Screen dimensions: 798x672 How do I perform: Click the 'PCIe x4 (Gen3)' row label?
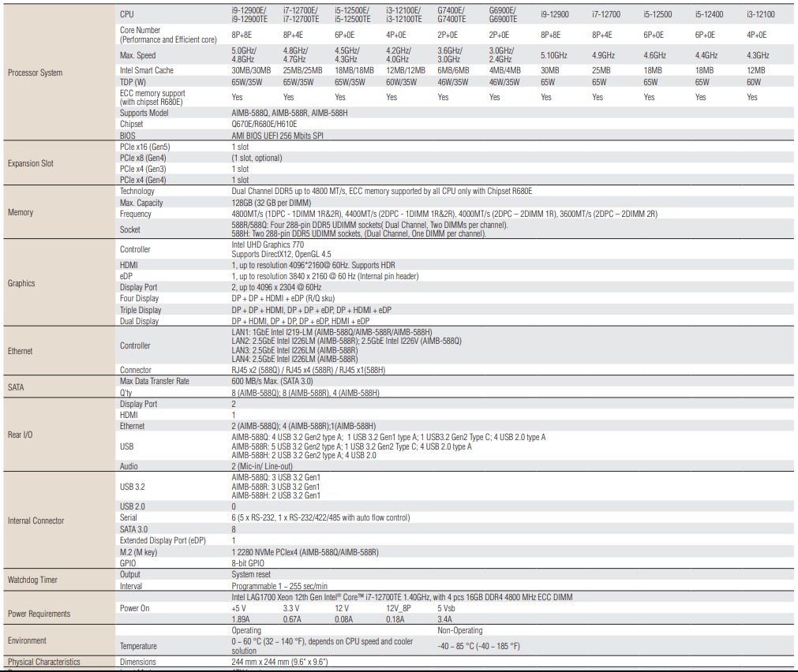(143, 169)
